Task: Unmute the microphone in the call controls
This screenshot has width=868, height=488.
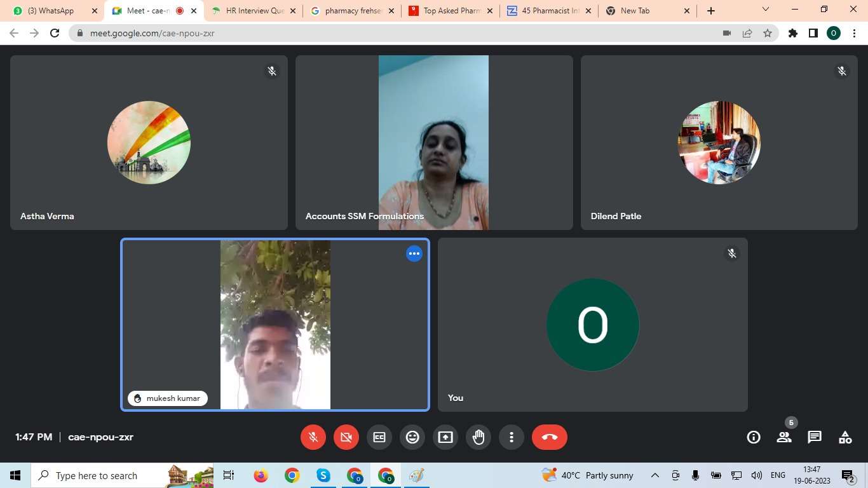Action: click(313, 437)
